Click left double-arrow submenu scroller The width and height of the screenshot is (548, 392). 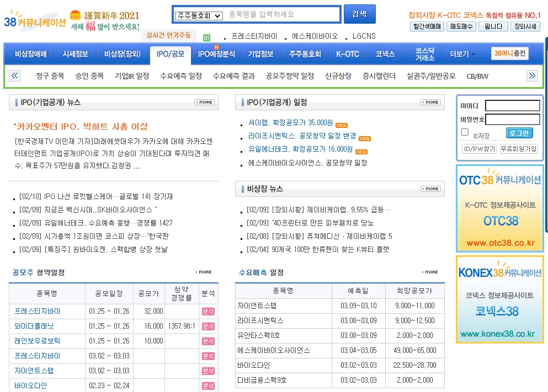point(15,76)
